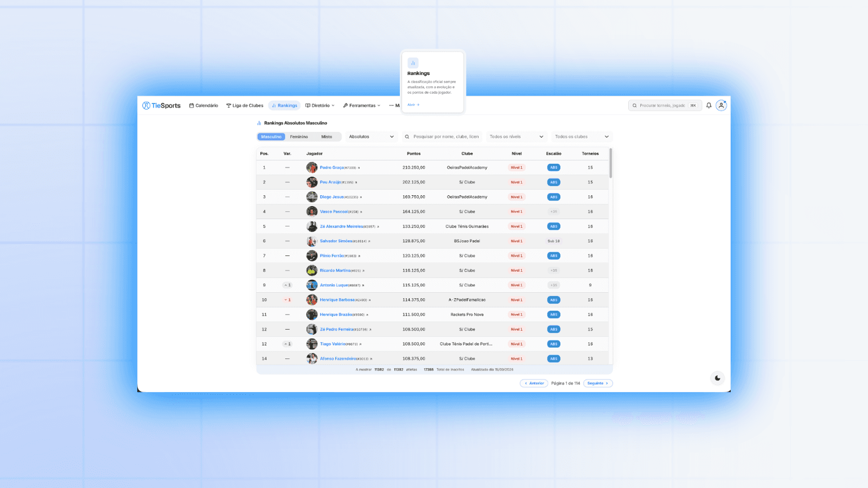Click the Torneios column header
The image size is (868, 488).
tap(590, 153)
